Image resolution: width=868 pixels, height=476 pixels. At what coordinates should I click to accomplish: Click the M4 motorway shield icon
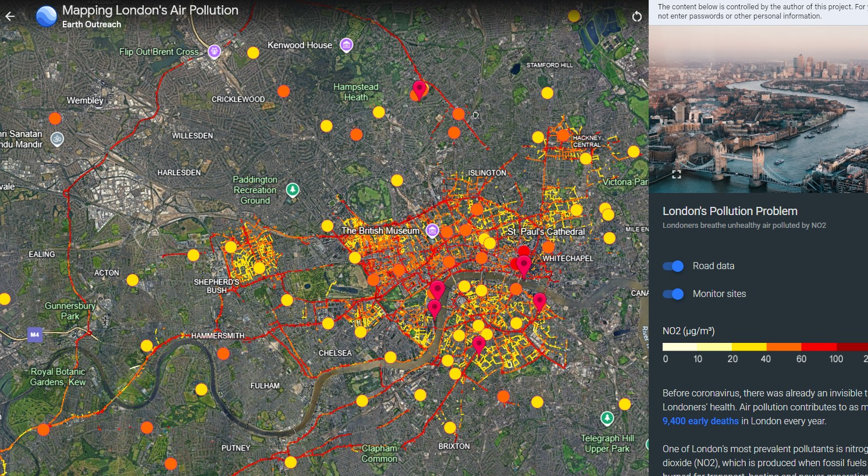[x=35, y=335]
